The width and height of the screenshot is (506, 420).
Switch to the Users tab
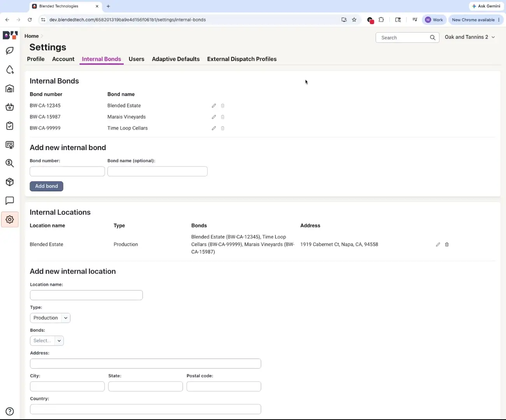(137, 59)
